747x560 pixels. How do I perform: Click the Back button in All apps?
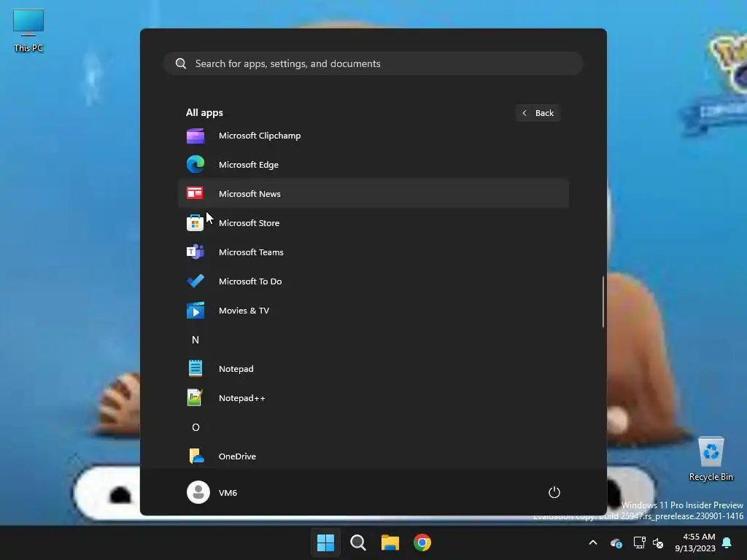coord(538,113)
